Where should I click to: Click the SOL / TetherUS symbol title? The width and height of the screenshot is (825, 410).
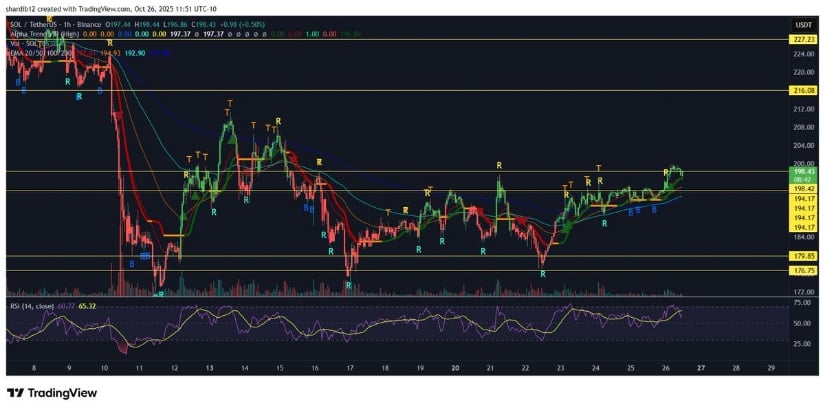40,22
